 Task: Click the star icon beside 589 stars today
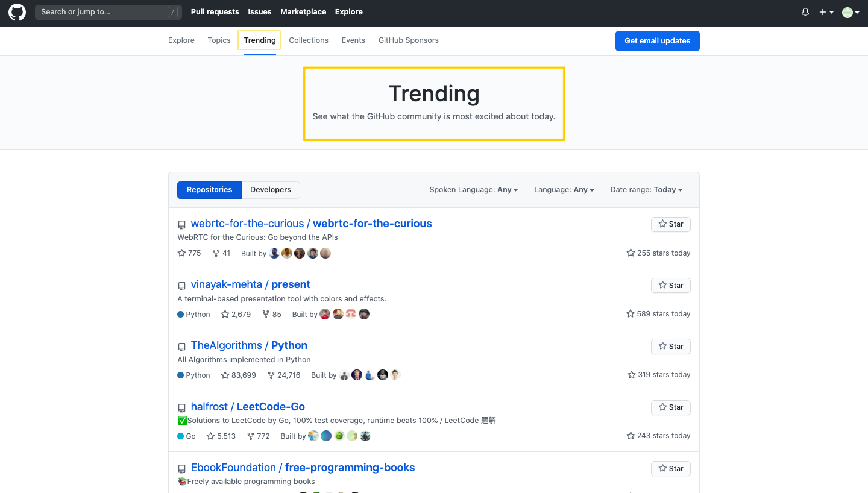[x=631, y=313]
